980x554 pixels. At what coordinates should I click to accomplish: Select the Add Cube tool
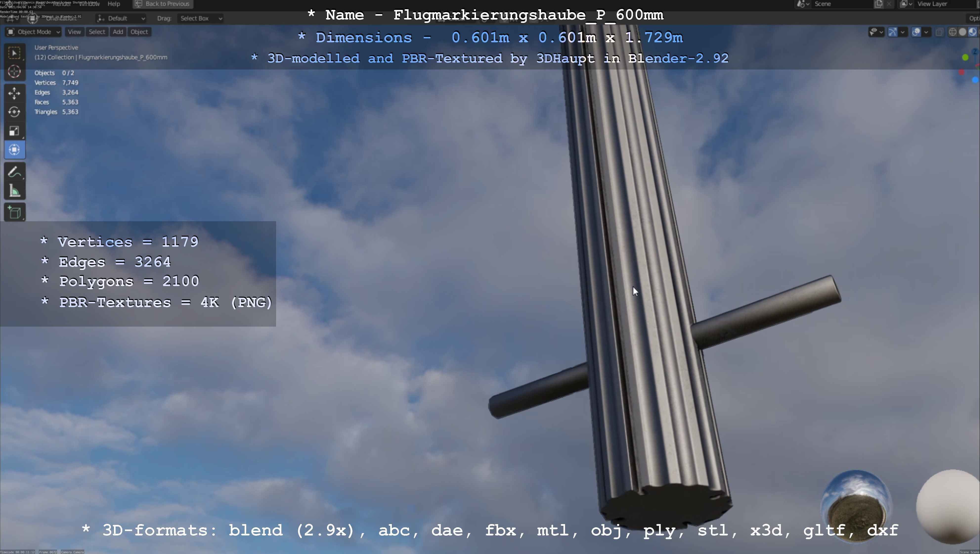[x=14, y=213]
